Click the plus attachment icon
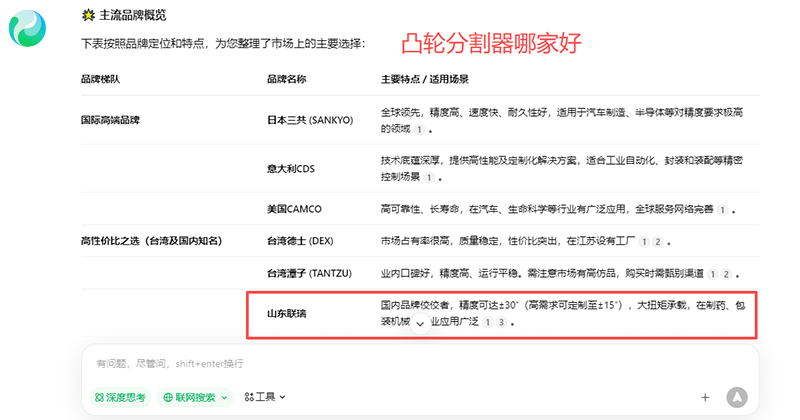 [x=705, y=397]
